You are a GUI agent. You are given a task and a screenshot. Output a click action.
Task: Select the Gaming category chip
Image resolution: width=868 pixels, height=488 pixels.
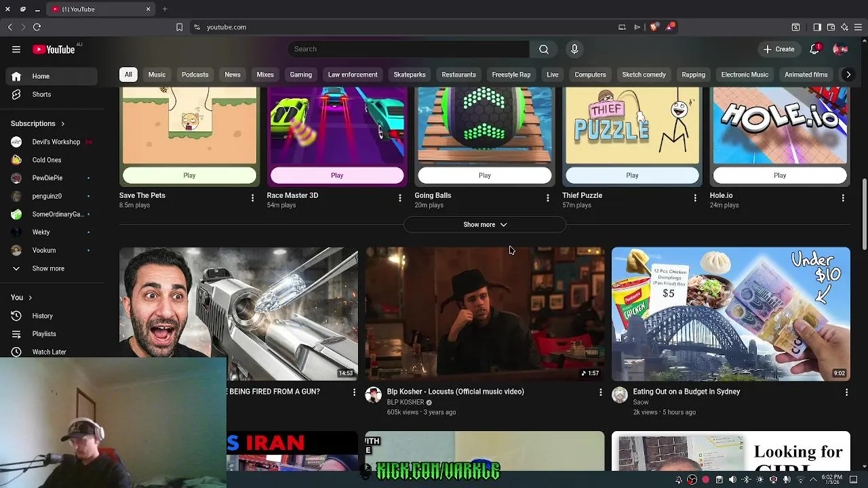tap(301, 75)
